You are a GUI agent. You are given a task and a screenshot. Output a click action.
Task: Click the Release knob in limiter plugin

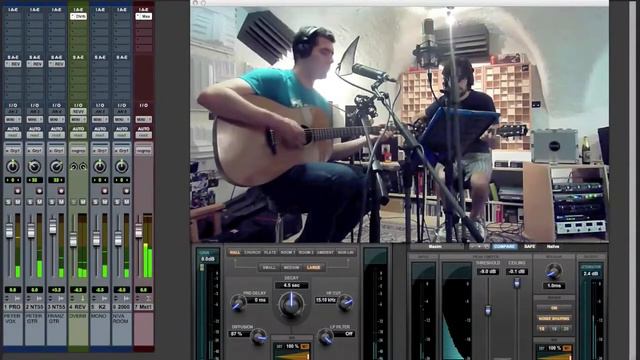click(554, 271)
